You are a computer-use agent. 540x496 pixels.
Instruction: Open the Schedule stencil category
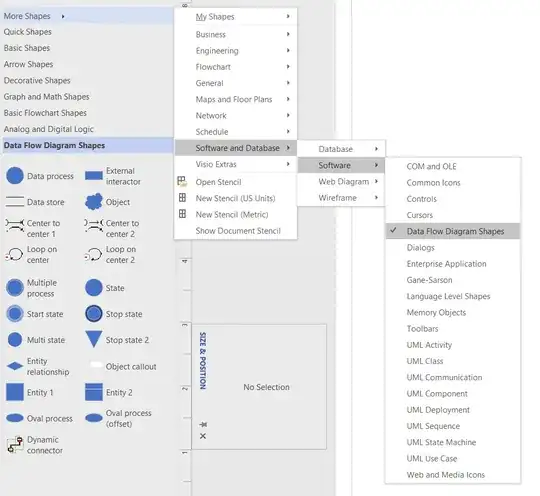pyautogui.click(x=236, y=132)
